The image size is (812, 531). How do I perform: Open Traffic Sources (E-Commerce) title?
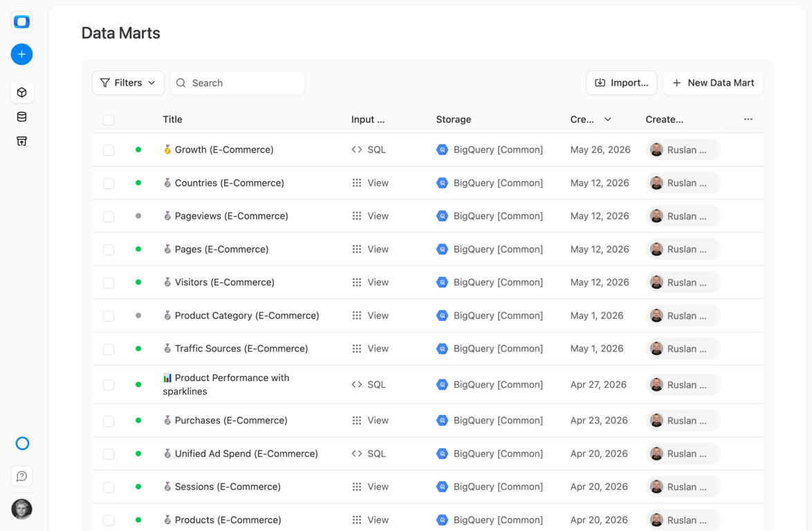pos(241,348)
